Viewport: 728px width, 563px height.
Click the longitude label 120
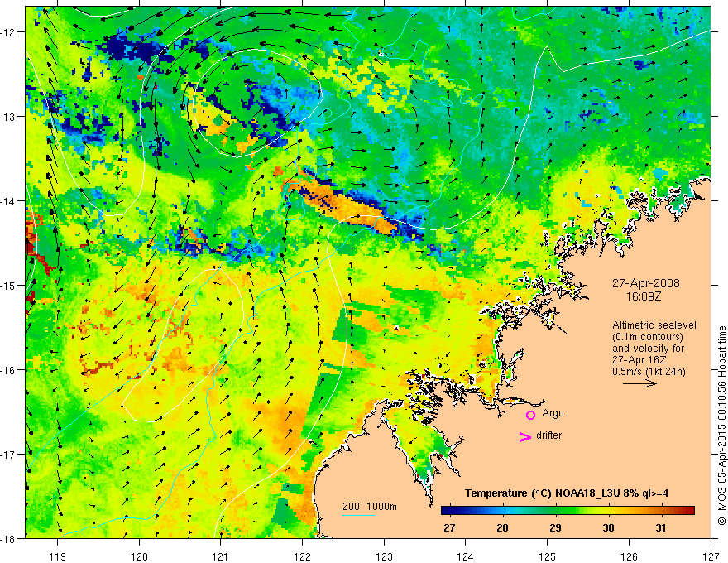tap(139, 556)
